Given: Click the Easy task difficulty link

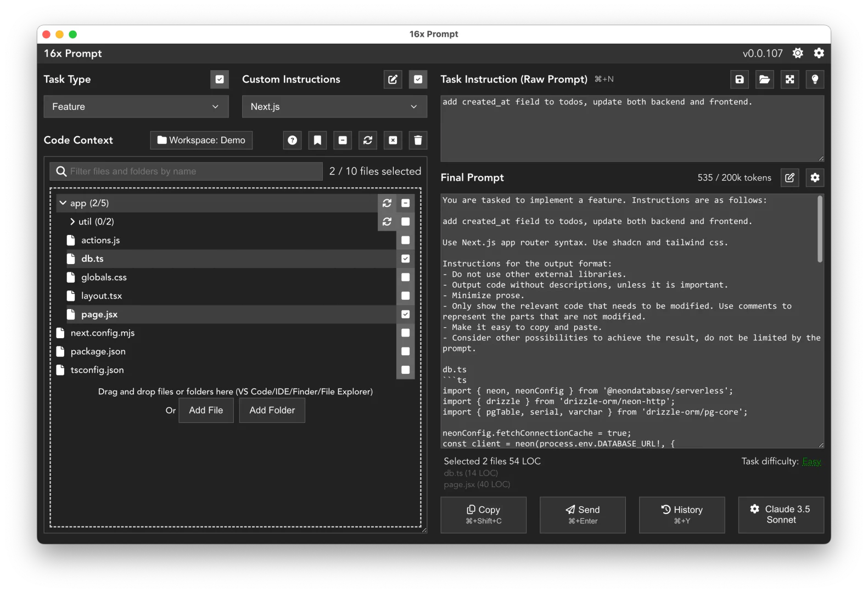Looking at the screenshot, I should tap(811, 462).
